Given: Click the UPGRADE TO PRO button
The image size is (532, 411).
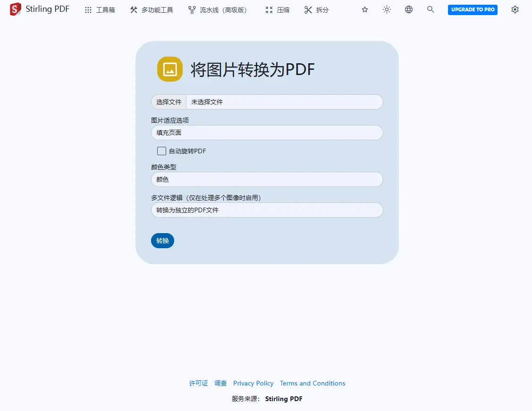Looking at the screenshot, I should tap(473, 9).
